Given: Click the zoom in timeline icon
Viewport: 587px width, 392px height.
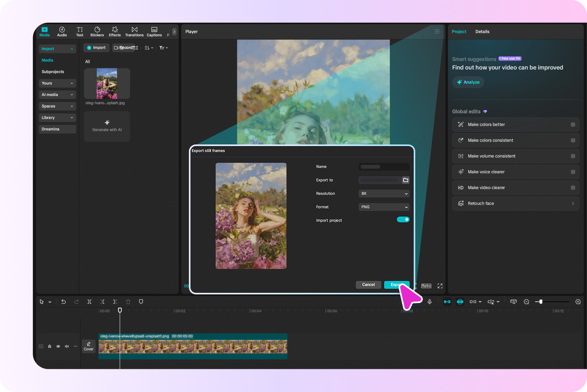Looking at the screenshot, I should coord(578,302).
